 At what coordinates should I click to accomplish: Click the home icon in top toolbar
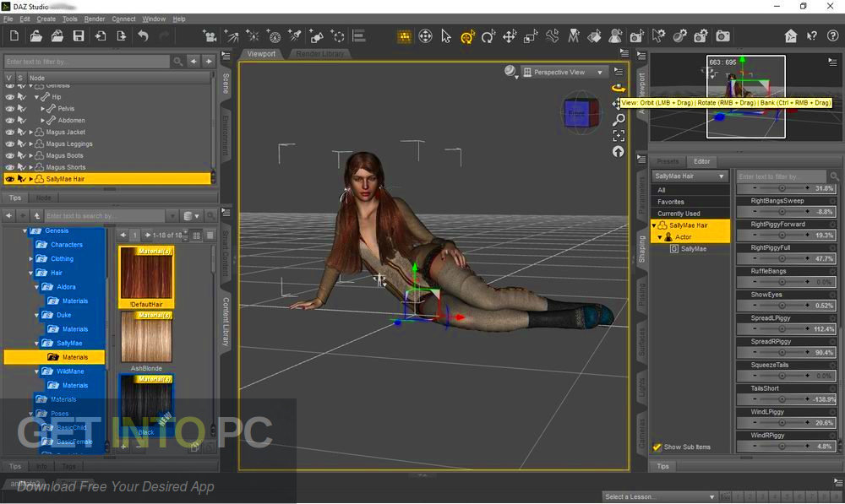791,36
